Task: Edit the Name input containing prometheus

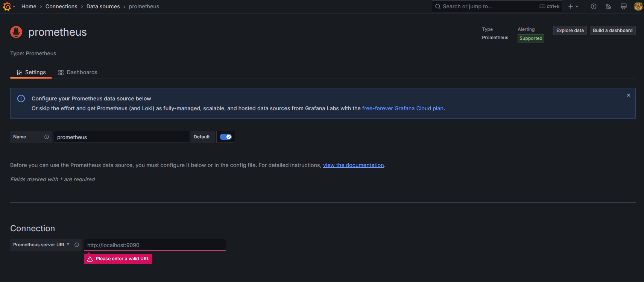Action: point(122,137)
